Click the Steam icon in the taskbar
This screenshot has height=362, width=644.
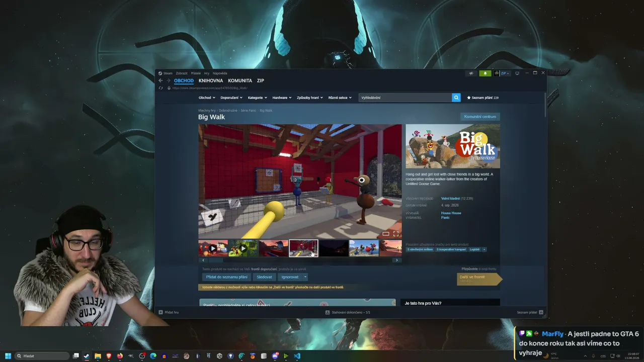pos(87,356)
